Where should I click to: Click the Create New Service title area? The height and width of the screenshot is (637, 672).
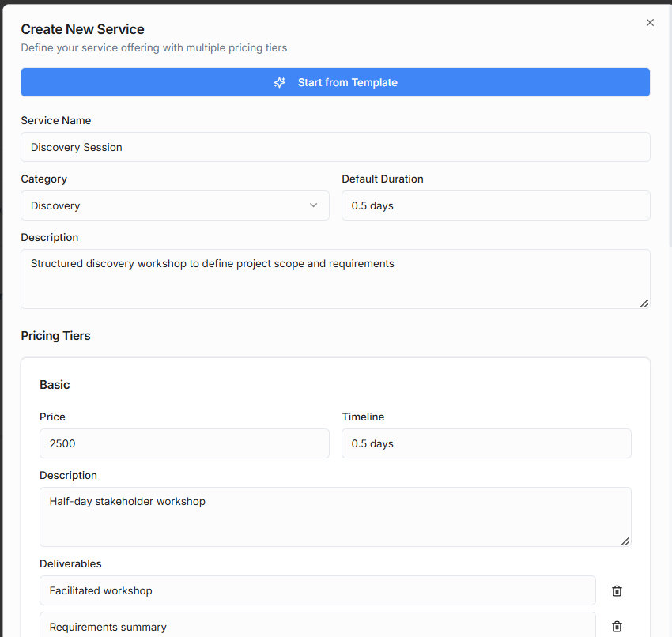[82, 29]
